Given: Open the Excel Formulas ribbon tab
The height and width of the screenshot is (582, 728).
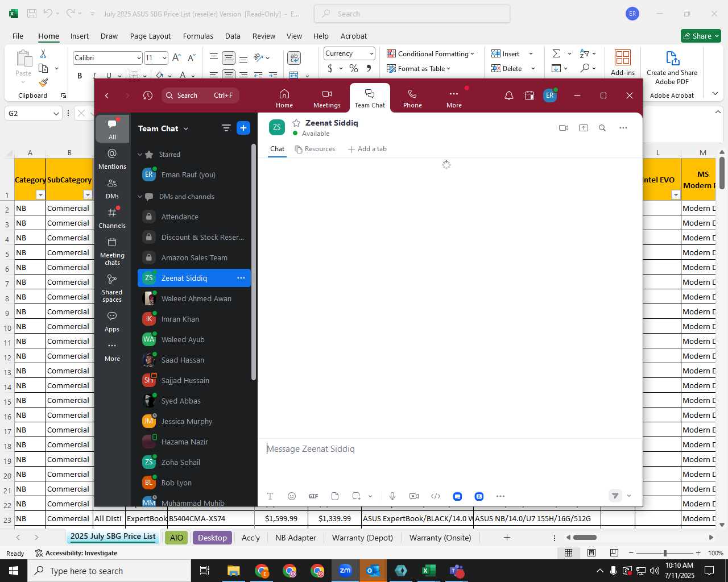Looking at the screenshot, I should pos(198,36).
